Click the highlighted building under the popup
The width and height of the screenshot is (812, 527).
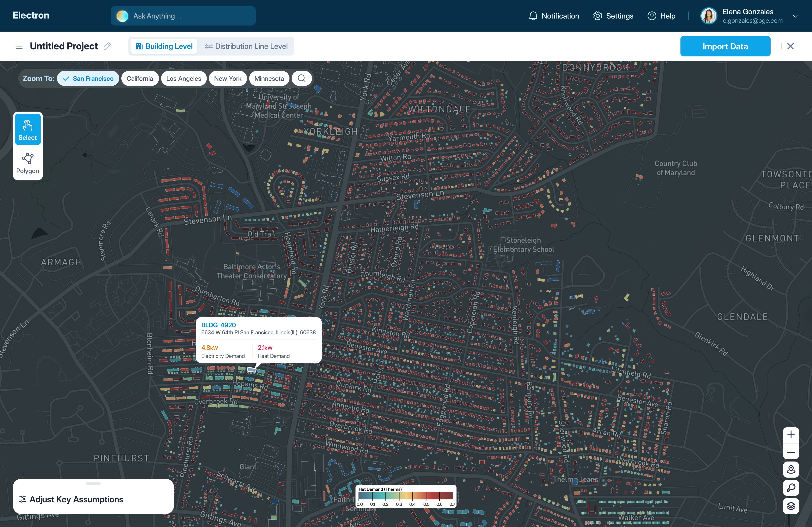coord(252,370)
